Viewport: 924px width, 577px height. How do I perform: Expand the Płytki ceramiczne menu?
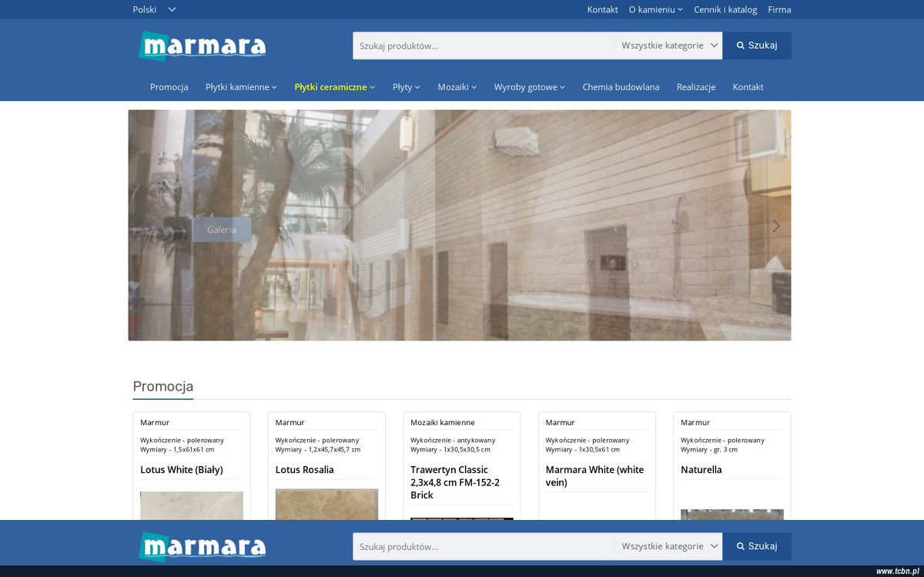pos(335,87)
